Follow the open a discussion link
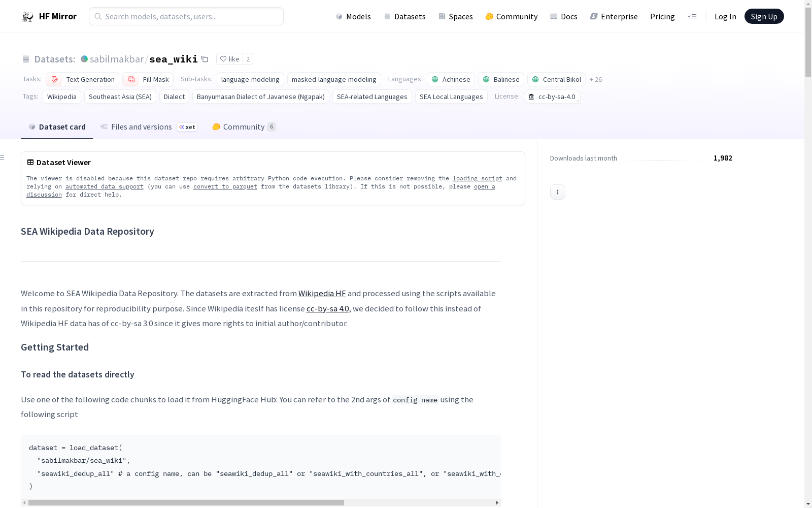Viewport: 812px width, 508px height. (x=485, y=186)
